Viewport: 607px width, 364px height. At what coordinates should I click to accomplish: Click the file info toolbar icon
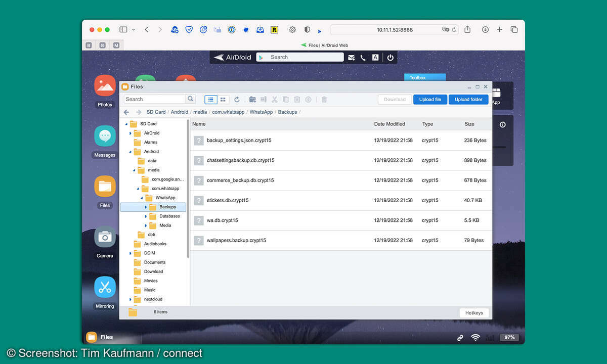pos(308,100)
